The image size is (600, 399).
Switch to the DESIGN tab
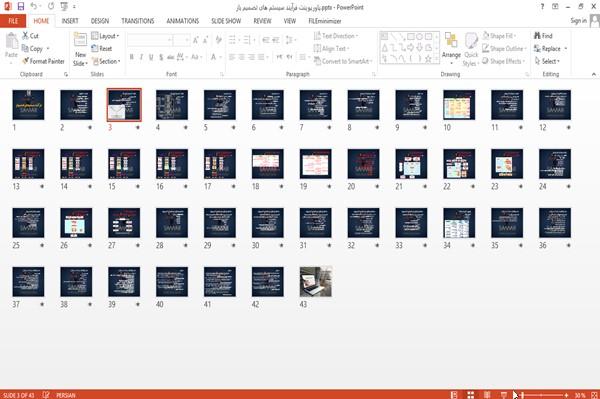100,21
